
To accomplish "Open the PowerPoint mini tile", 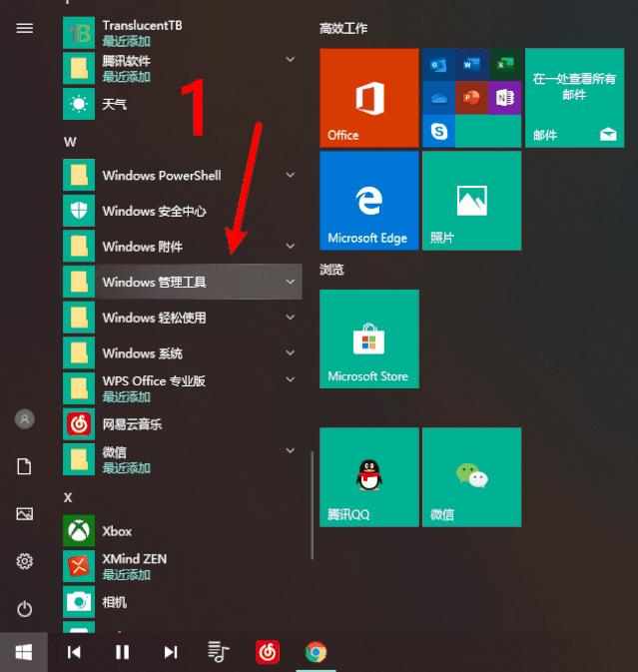I will tap(471, 98).
